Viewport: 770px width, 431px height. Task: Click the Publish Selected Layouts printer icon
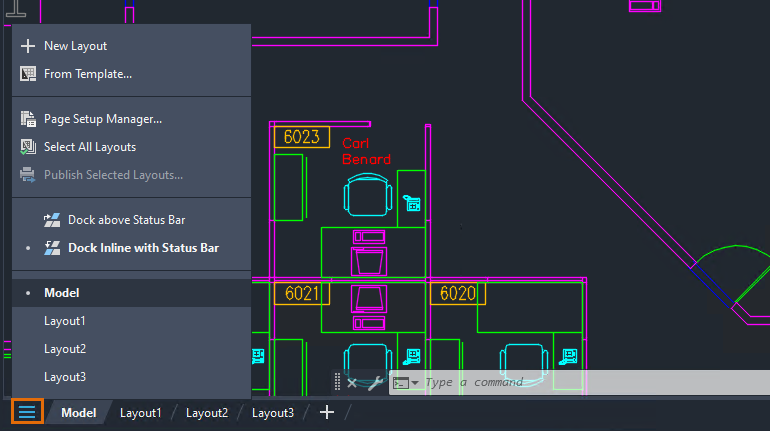coord(28,175)
